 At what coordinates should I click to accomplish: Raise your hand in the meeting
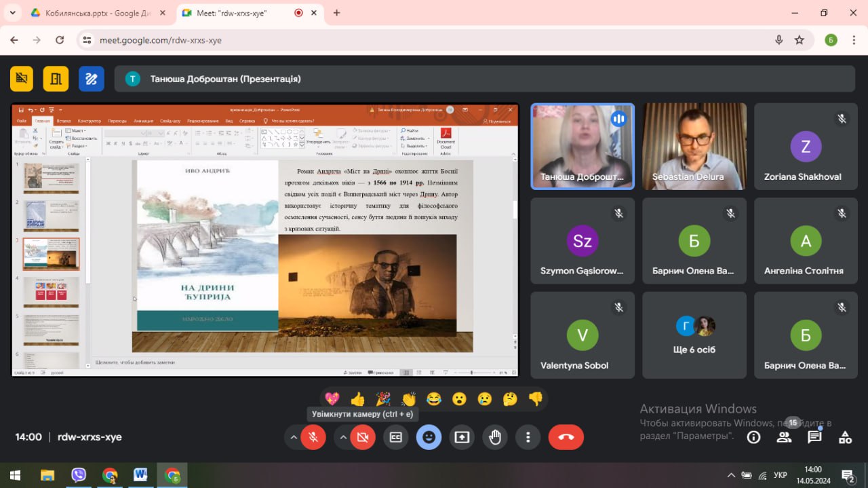click(495, 438)
